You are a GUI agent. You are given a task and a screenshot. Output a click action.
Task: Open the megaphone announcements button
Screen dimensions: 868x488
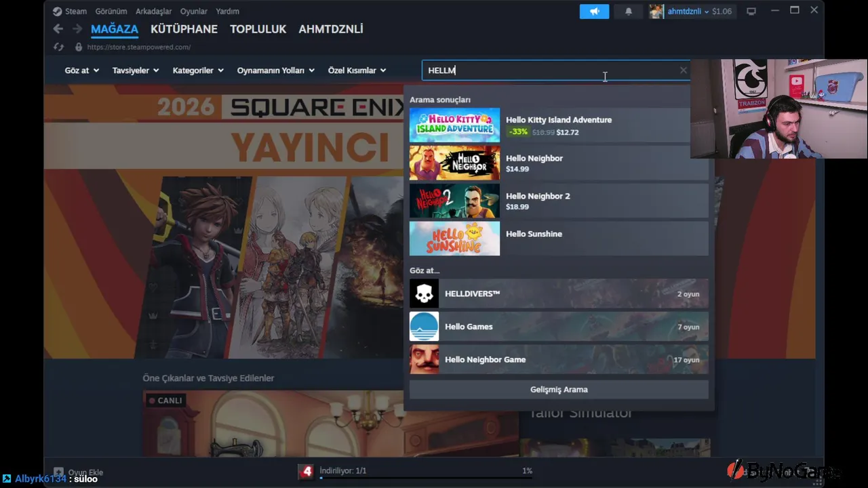point(594,12)
